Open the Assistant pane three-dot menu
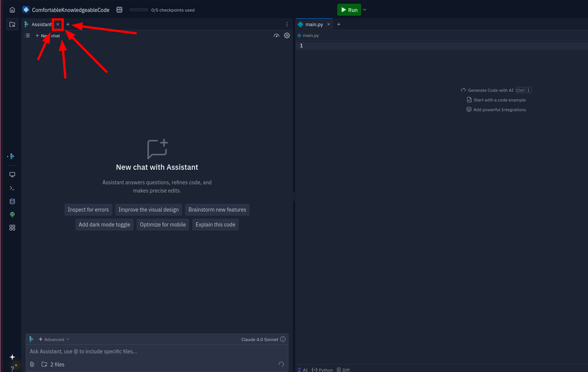 tap(287, 24)
